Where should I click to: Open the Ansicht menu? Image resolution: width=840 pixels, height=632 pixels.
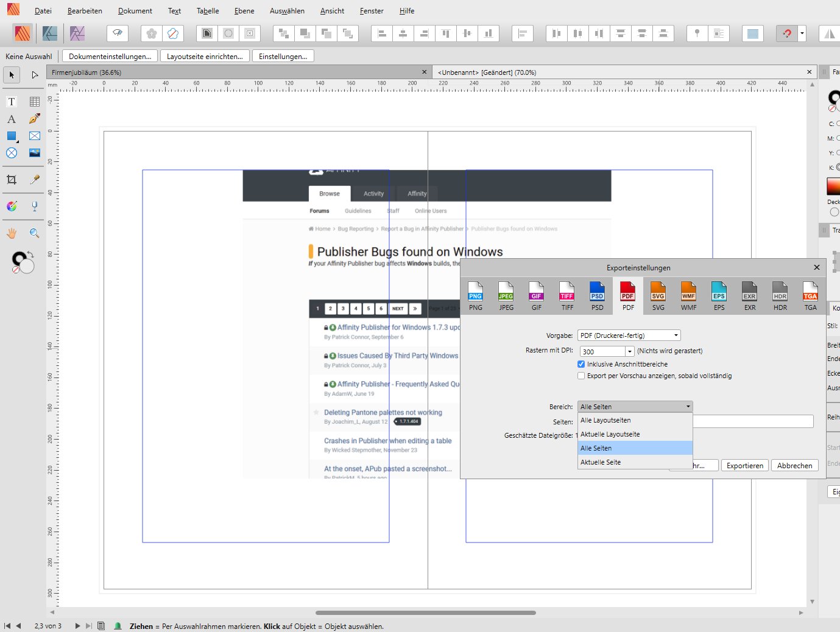pos(332,11)
